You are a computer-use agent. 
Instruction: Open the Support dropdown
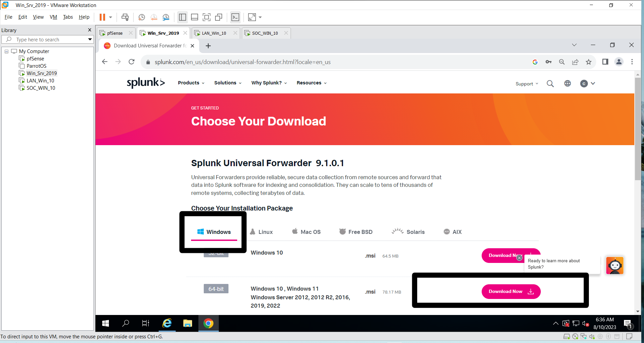click(x=527, y=84)
